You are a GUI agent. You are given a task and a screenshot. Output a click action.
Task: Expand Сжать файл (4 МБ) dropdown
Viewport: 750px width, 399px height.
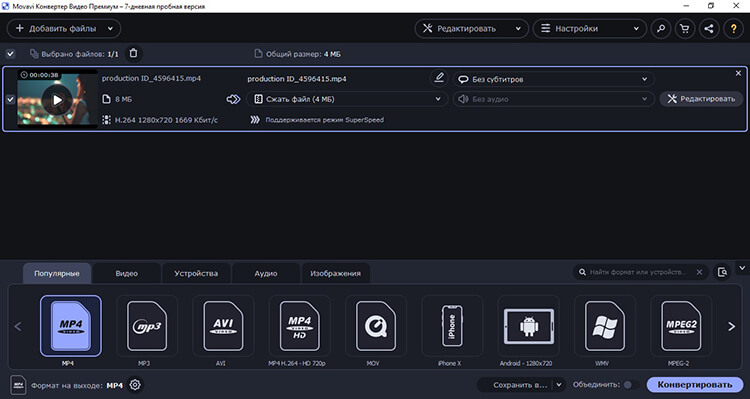coord(347,99)
